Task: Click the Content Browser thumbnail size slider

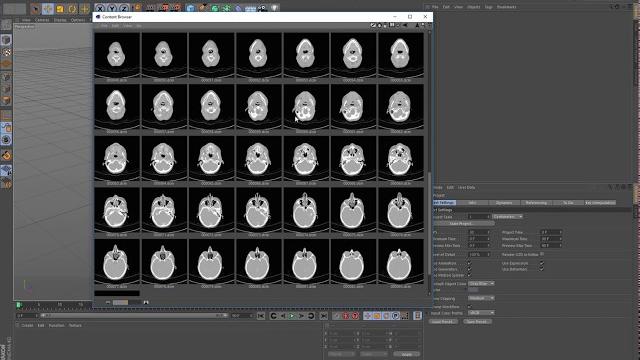Action: (x=127, y=302)
